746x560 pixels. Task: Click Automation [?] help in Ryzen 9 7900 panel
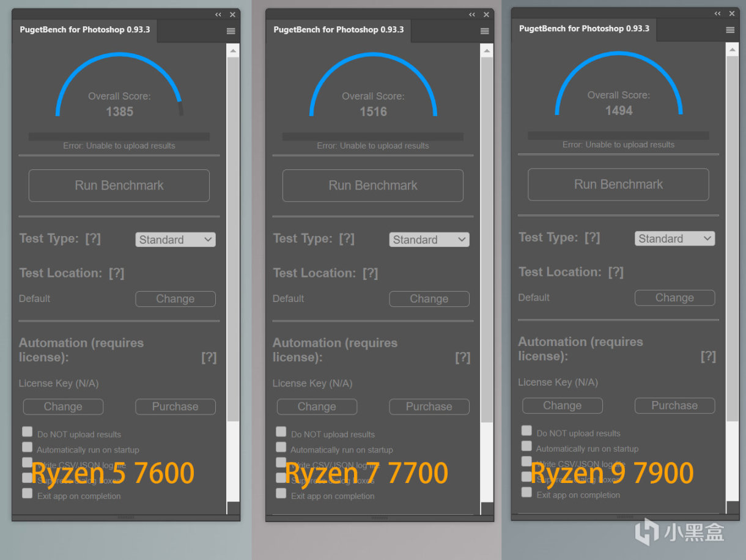click(x=708, y=356)
